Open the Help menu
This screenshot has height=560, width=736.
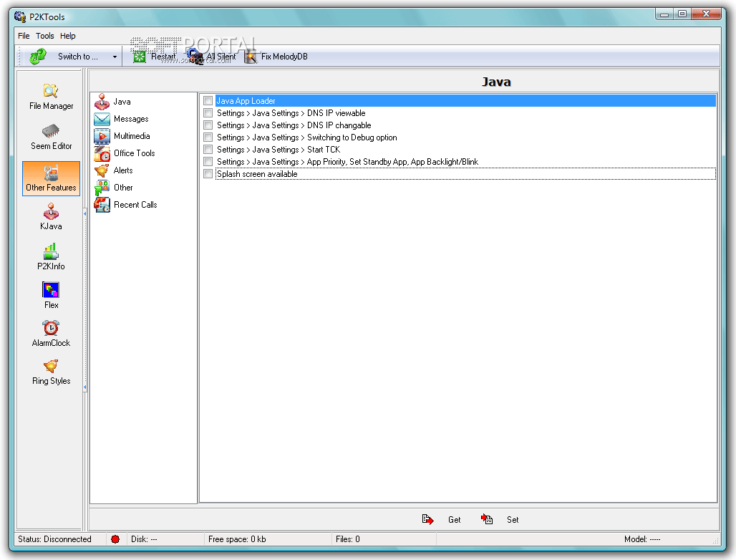pyautogui.click(x=67, y=36)
